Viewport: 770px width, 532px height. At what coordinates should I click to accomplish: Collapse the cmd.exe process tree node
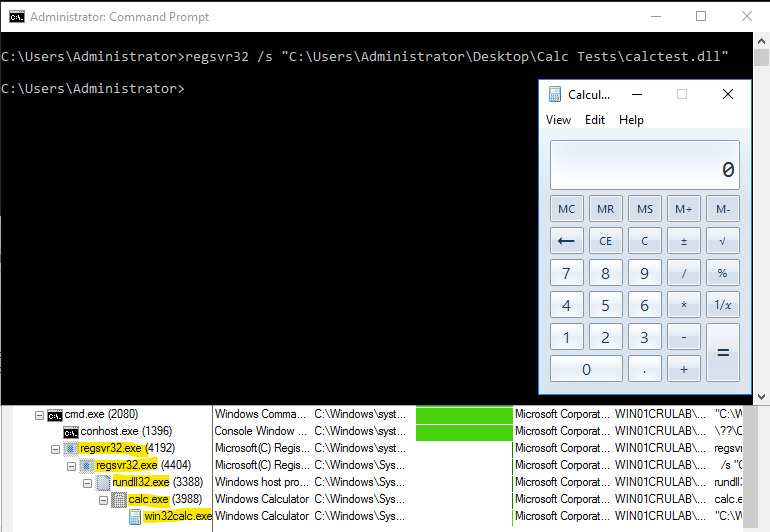pyautogui.click(x=38, y=415)
